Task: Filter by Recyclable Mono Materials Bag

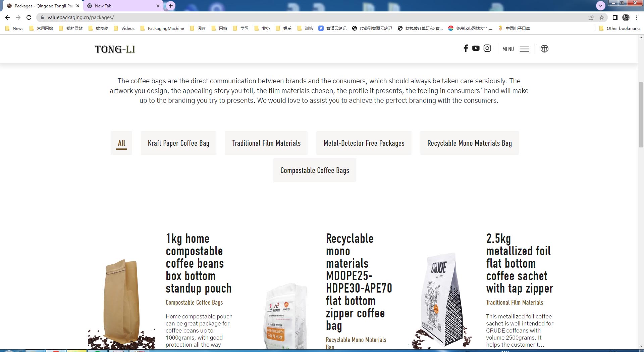Action: tap(470, 143)
